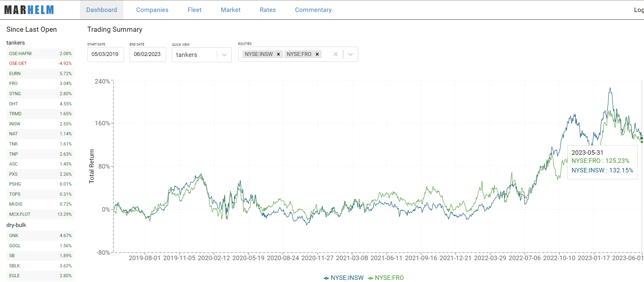The height and width of the screenshot is (282, 644).
Task: Click the PXS ticker row
Action: tap(40, 174)
